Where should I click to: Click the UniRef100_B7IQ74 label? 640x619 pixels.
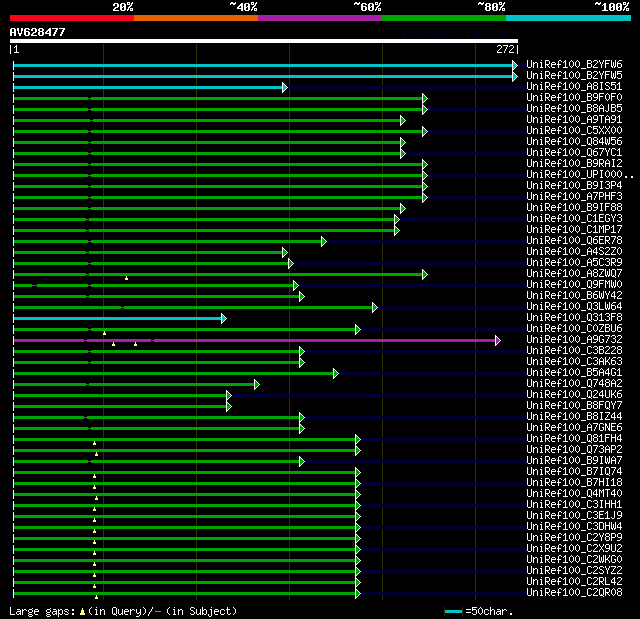[x=574, y=471]
